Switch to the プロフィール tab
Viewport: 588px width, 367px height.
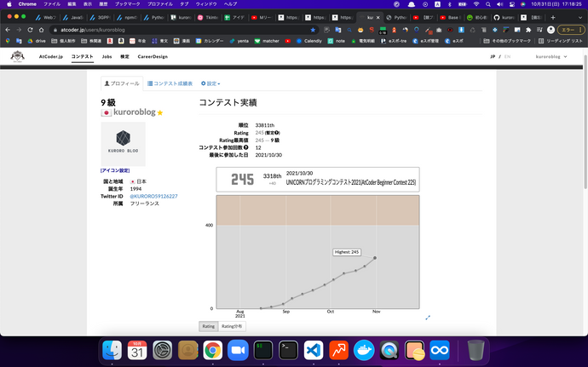tap(122, 83)
